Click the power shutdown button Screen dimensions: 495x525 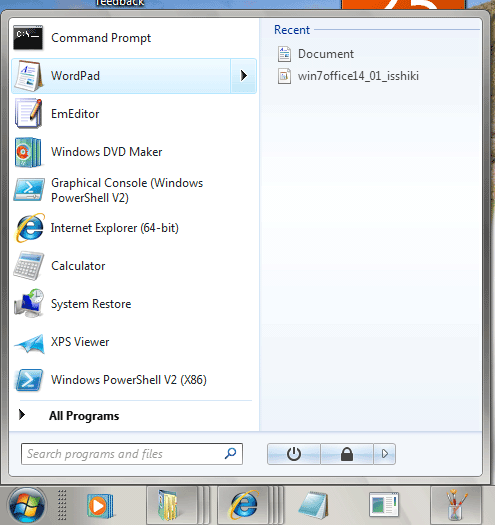point(294,454)
